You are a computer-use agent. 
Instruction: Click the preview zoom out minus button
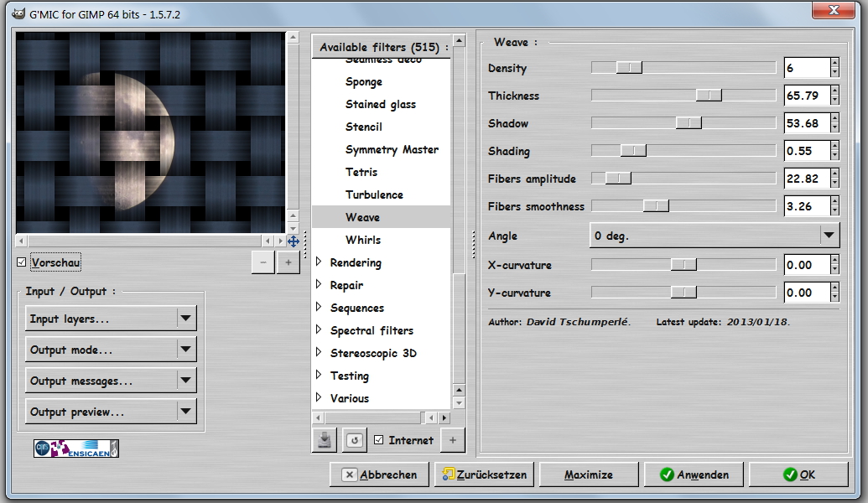pos(262,262)
